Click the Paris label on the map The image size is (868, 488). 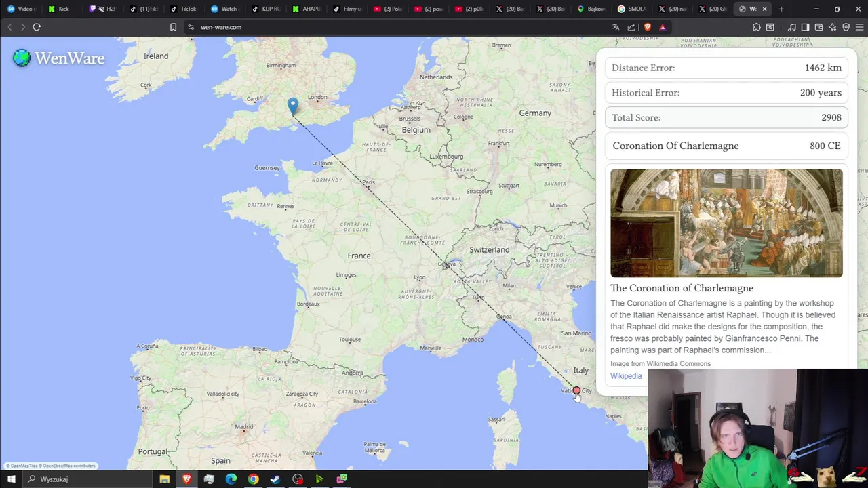point(368,182)
